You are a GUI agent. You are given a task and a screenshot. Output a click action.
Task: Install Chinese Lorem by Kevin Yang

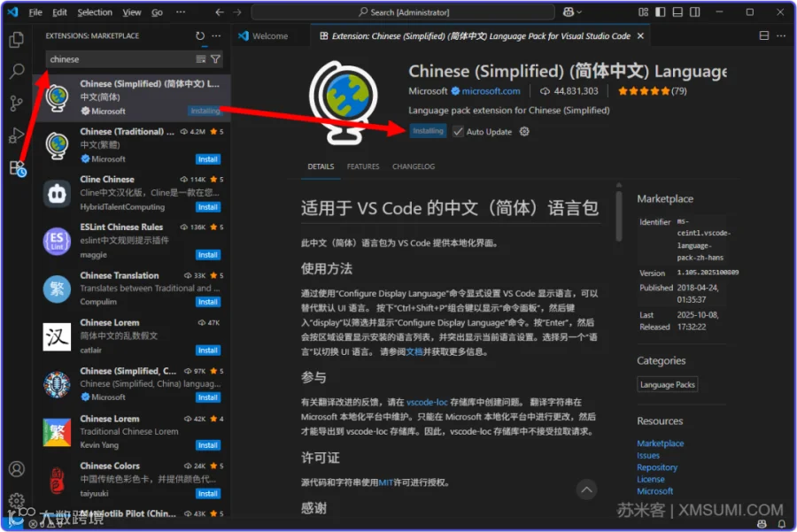(208, 445)
